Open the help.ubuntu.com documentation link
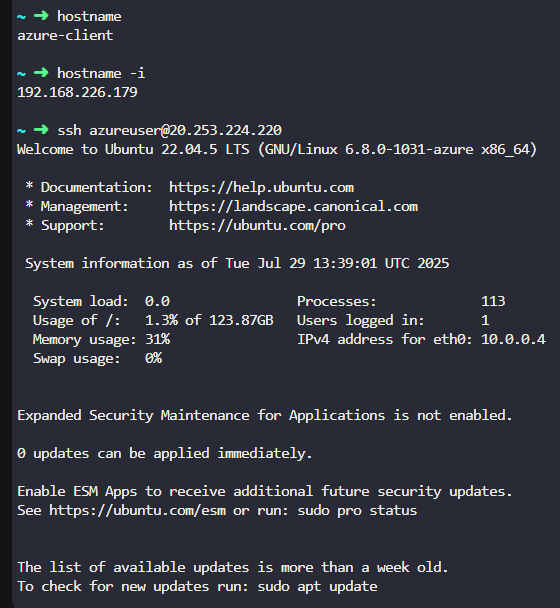 click(x=261, y=187)
